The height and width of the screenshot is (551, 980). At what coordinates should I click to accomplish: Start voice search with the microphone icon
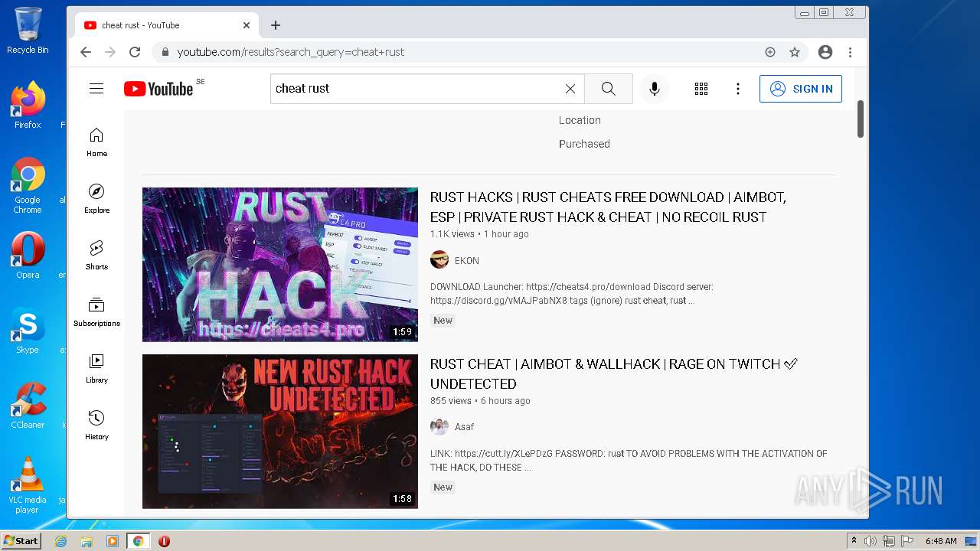pyautogui.click(x=655, y=89)
